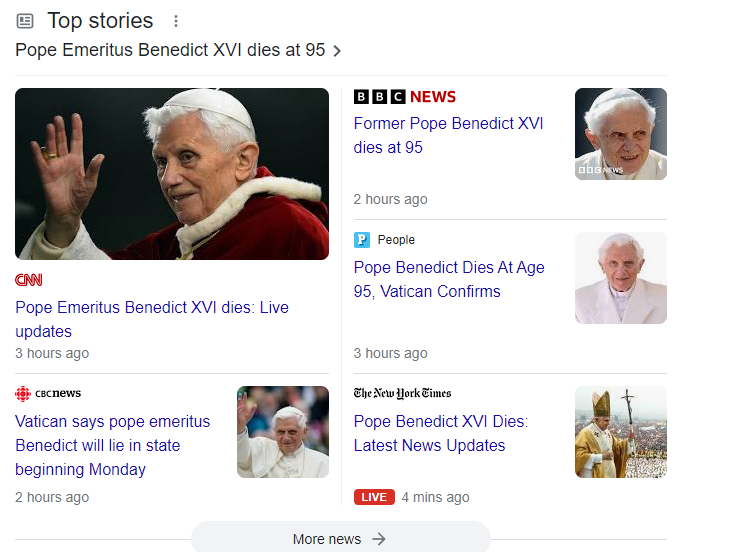
Task: Click '2 hours ago' under the BBC story
Action: point(391,199)
